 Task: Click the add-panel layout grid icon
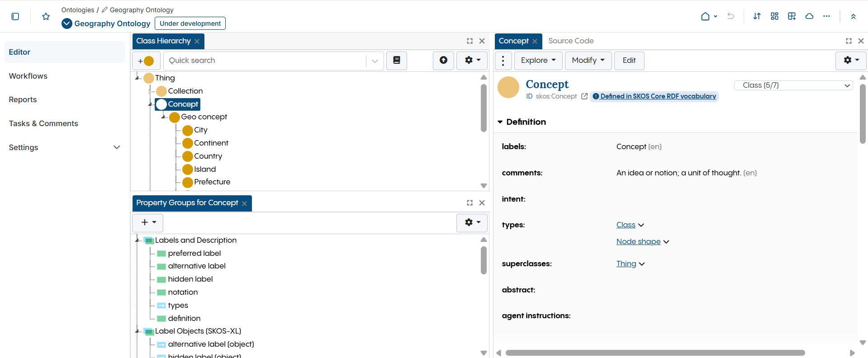pos(792,16)
